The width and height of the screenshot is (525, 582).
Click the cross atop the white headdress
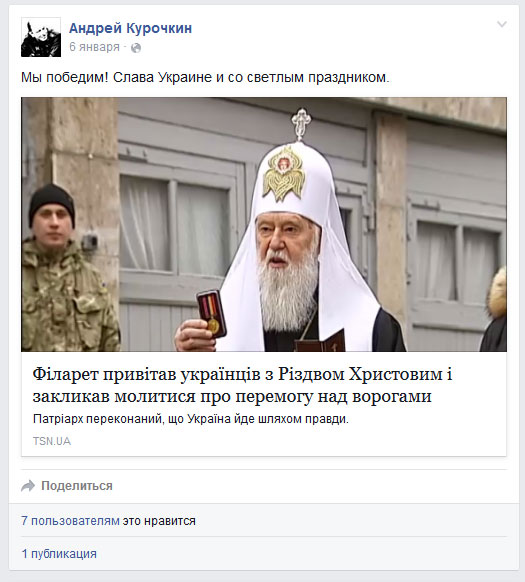tap(301, 123)
